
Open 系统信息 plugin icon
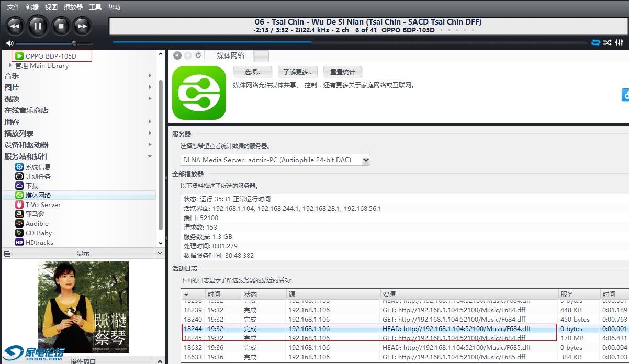19,167
